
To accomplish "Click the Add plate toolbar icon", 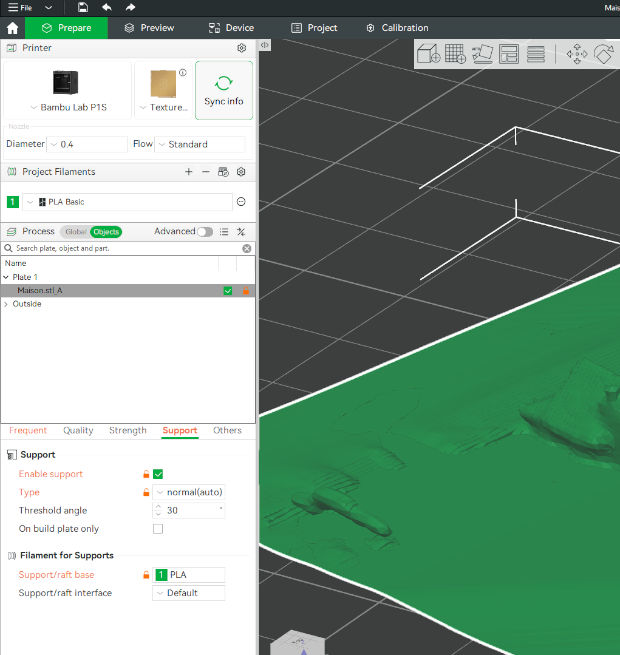I will pyautogui.click(x=455, y=54).
